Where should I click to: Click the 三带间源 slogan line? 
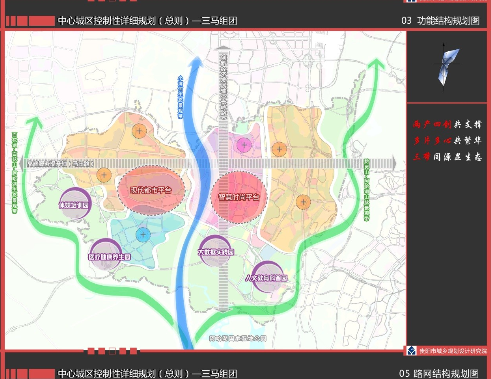click(x=447, y=156)
